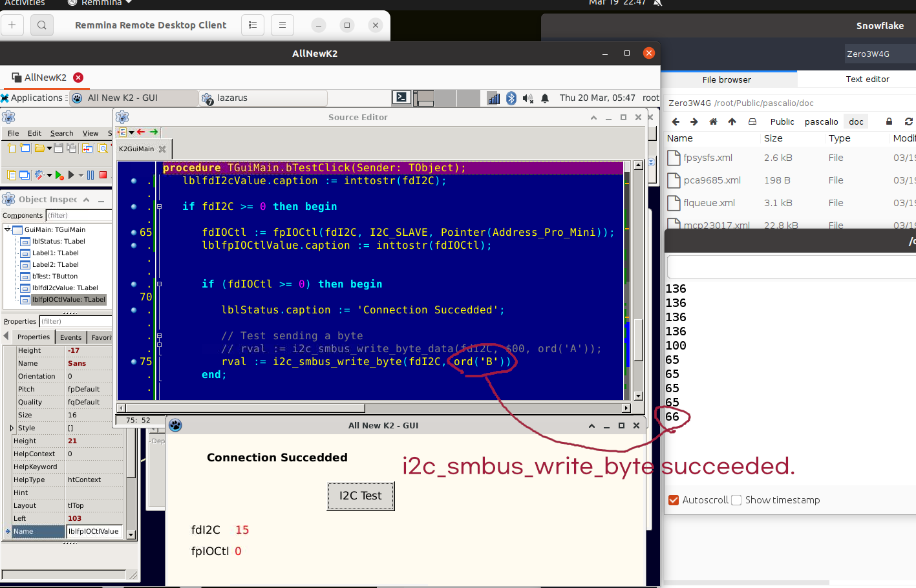Click the Save All icon
The height and width of the screenshot is (588, 916).
(71, 148)
